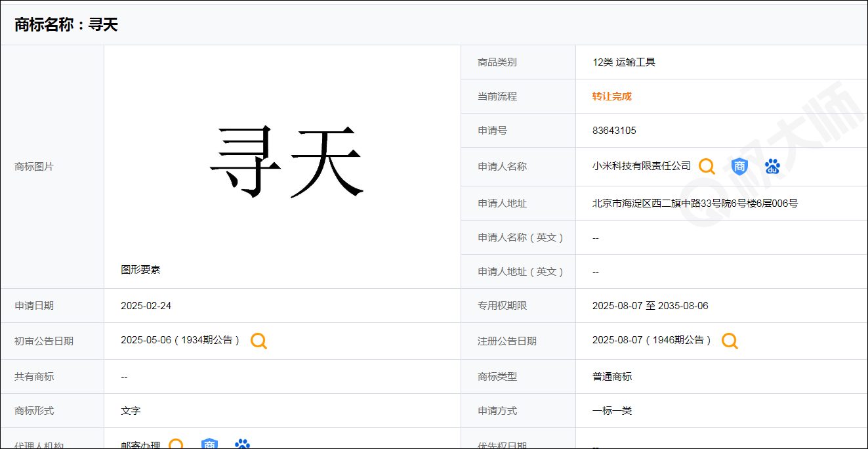Click the 2025-08-07（1946期公告）text
Image resolution: width=868 pixels, height=449 pixels.
(651, 340)
